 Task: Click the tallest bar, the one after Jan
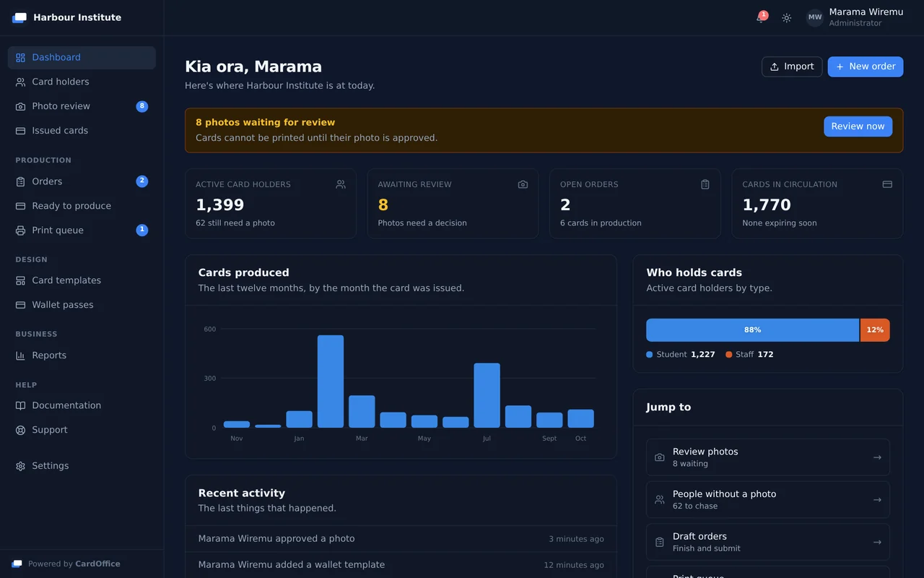click(x=331, y=381)
